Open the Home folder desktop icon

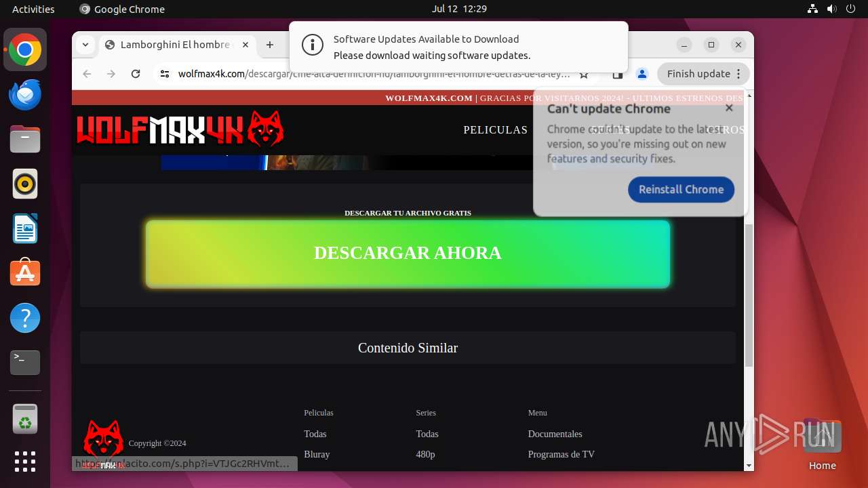(822, 445)
